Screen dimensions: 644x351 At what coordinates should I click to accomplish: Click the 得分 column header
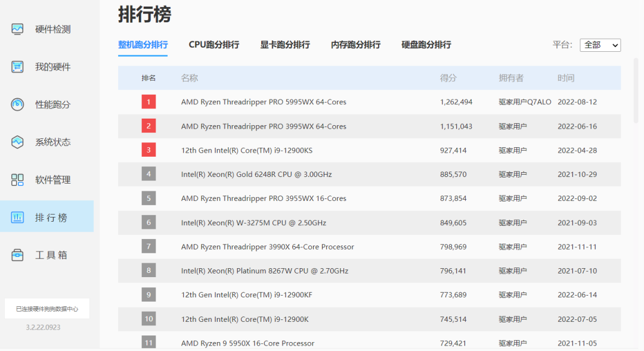pyautogui.click(x=448, y=78)
